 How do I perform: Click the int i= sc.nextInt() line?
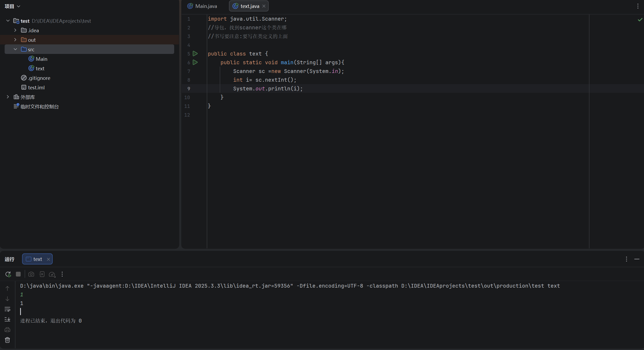[x=265, y=80]
